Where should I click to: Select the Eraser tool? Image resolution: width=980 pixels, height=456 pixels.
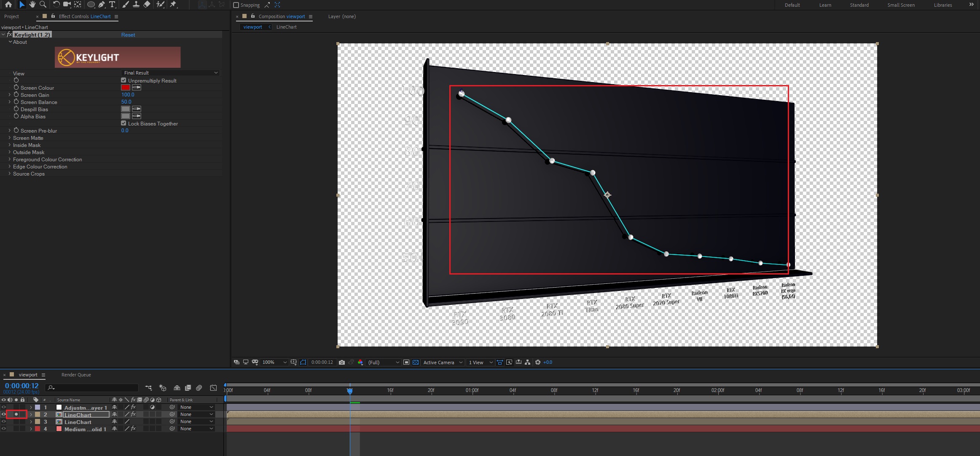pos(147,4)
